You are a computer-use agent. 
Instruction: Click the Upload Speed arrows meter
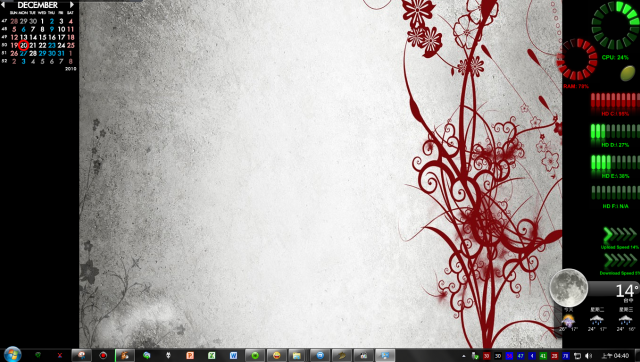(620, 235)
